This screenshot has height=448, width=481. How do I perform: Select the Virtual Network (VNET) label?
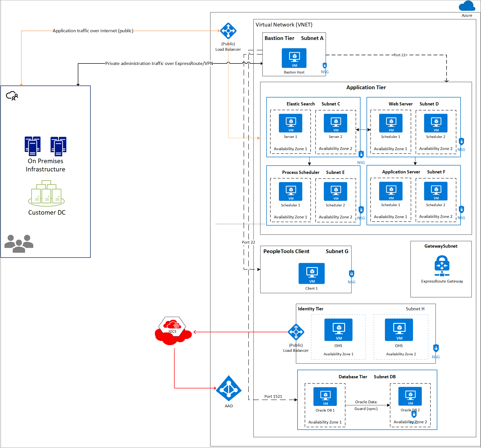pyautogui.click(x=284, y=25)
